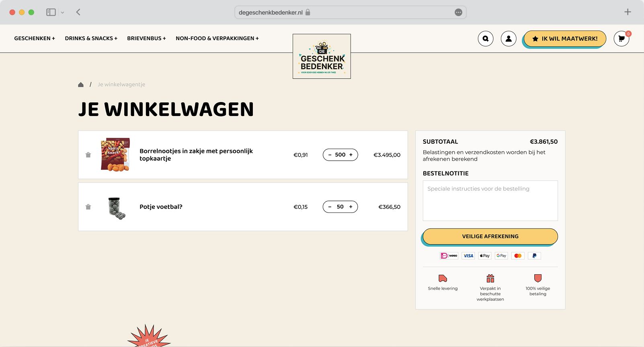
Task: Select the Borrelnootjes line total €3.495,00
Action: (387, 155)
